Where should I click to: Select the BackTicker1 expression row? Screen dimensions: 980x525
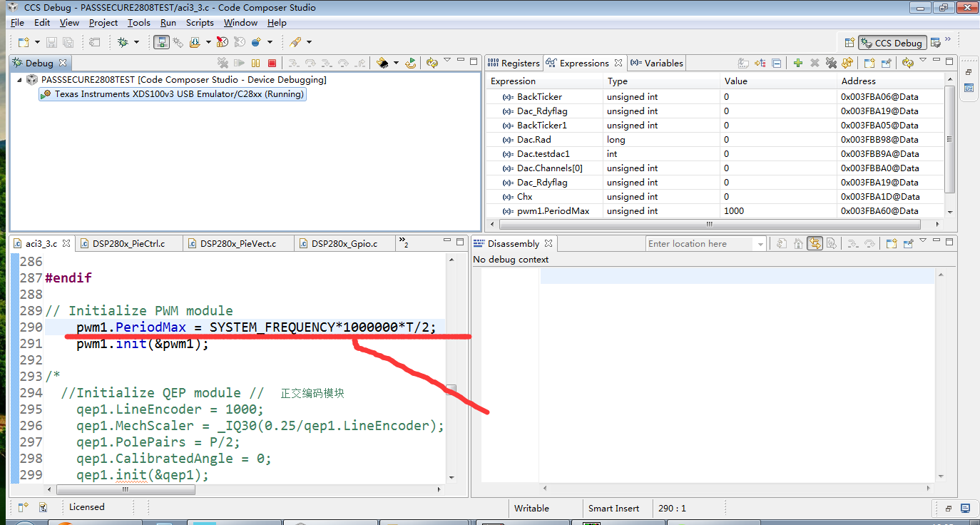coord(715,126)
